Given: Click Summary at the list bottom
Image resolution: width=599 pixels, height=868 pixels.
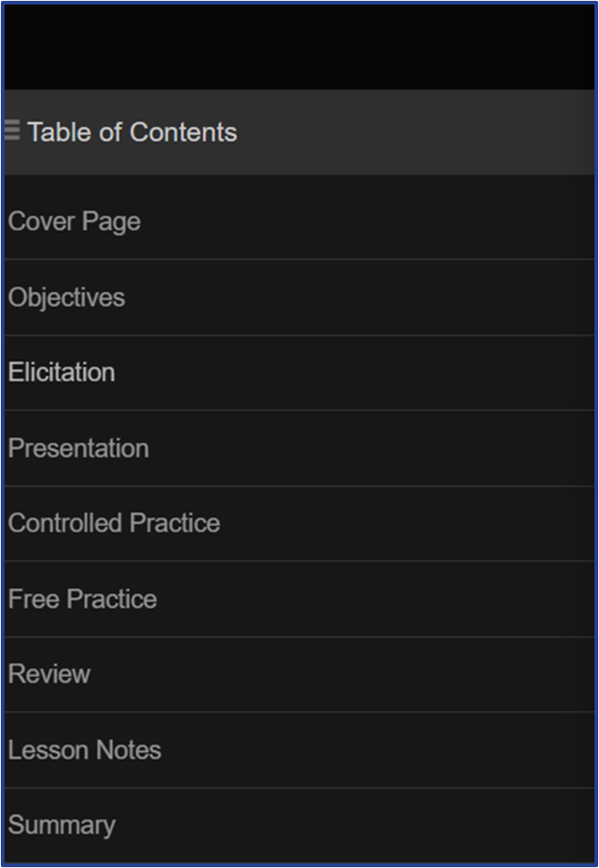Looking at the screenshot, I should click(x=62, y=825).
